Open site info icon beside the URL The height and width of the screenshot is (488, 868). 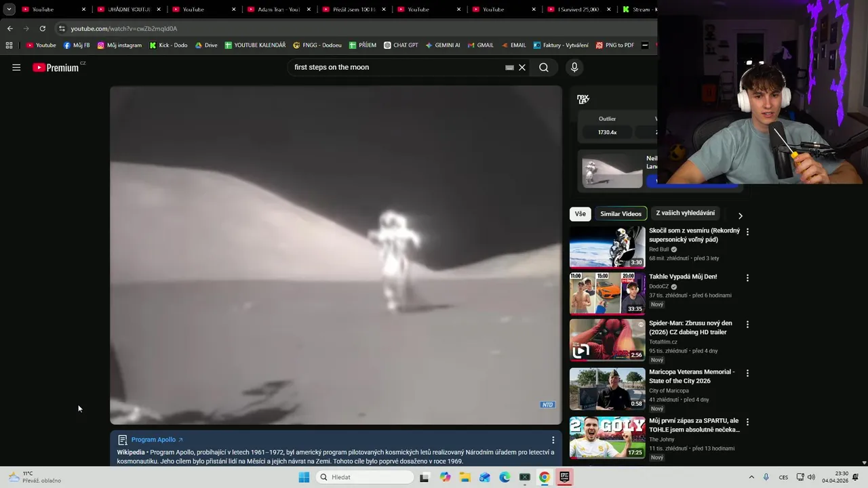62,28
